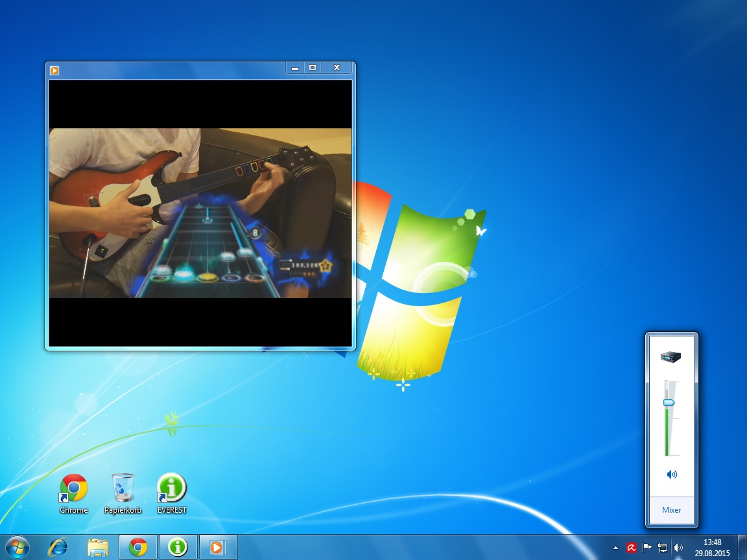Open the clock showing 13:48
Viewport: 747px width, 560px height.
[x=712, y=548]
